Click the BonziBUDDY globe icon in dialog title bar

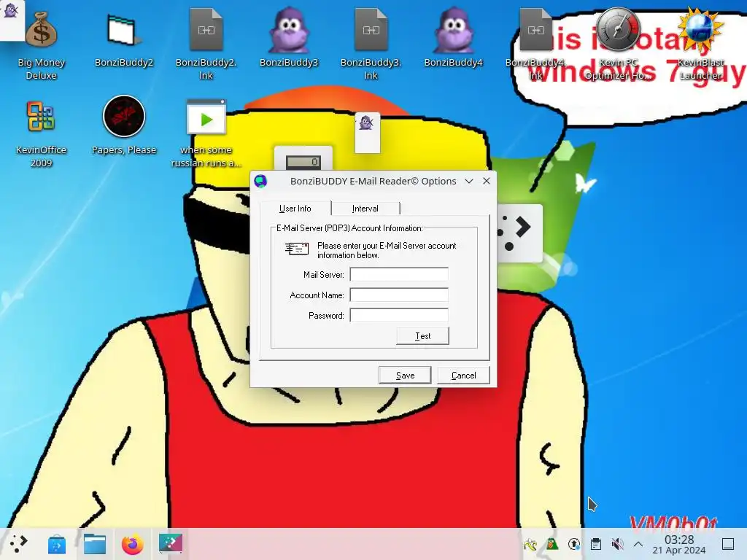point(260,181)
